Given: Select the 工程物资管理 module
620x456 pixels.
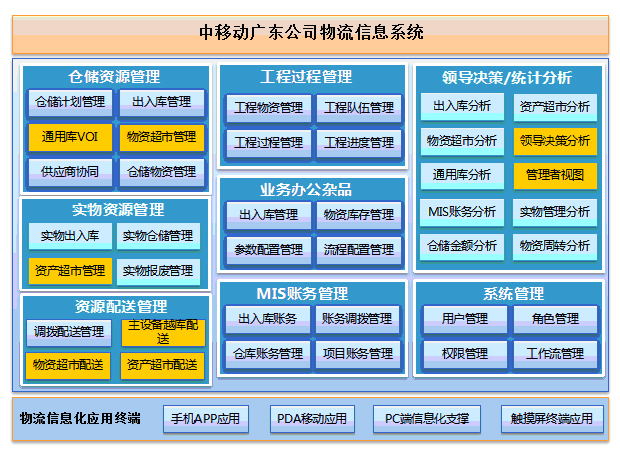Looking at the screenshot, I should (268, 108).
